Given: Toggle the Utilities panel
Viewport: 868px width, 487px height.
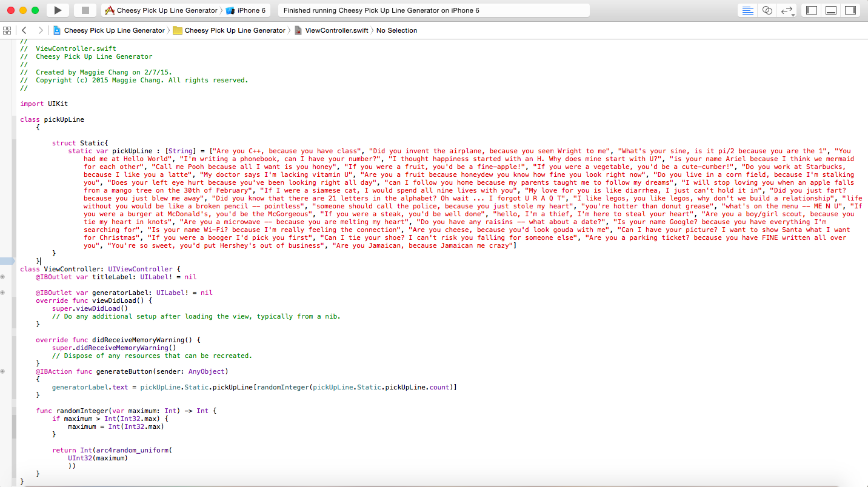Looking at the screenshot, I should 850,10.
